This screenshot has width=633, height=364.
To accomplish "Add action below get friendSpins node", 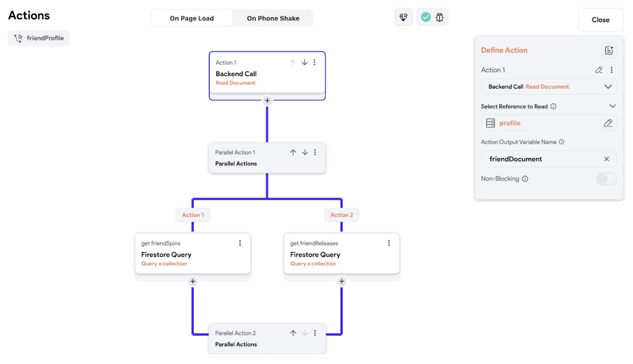I will (193, 282).
